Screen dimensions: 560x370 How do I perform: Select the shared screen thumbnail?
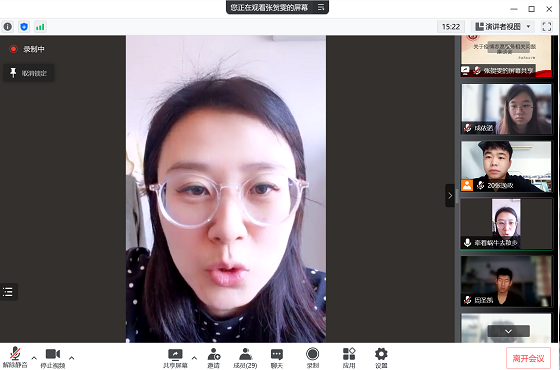coord(506,56)
